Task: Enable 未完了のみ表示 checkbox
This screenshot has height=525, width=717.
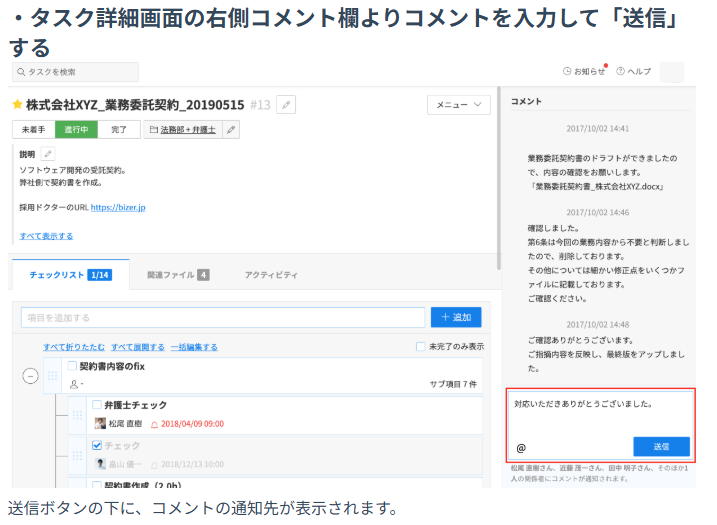Action: coord(420,346)
